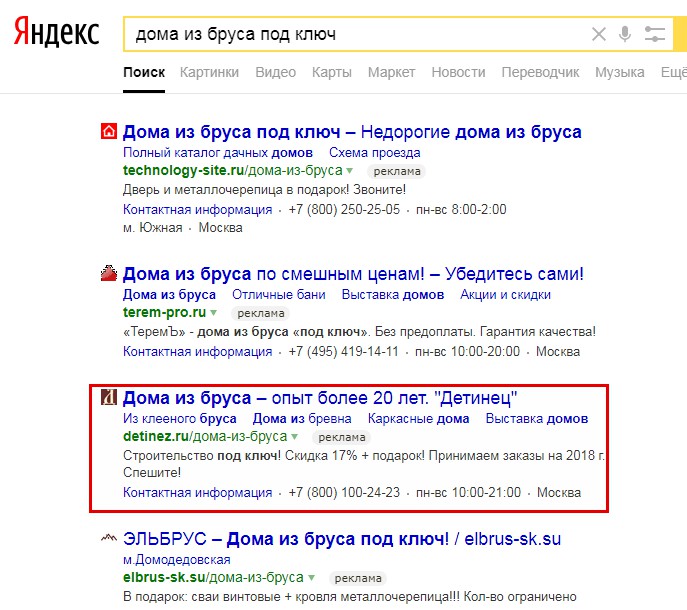Click the terem-pro.ru red favicon
The image size is (687, 610).
109,273
